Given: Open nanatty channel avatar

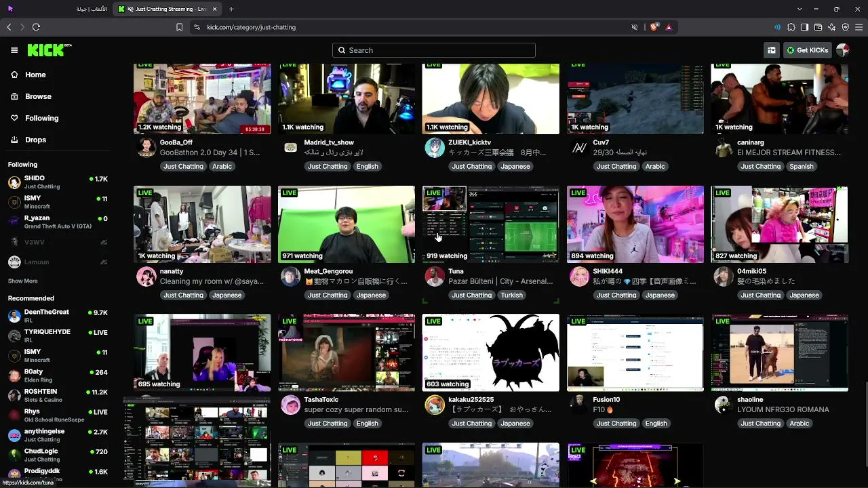Looking at the screenshot, I should [x=146, y=276].
